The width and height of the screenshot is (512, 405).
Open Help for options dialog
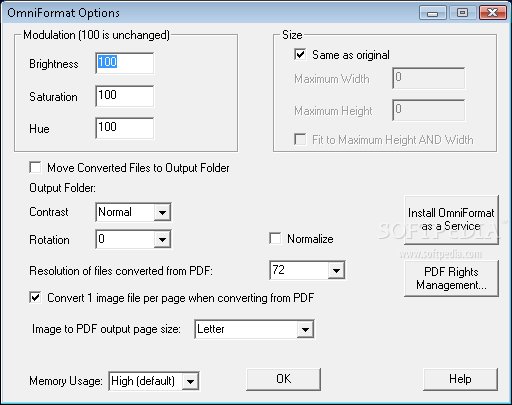pyautogui.click(x=460, y=379)
